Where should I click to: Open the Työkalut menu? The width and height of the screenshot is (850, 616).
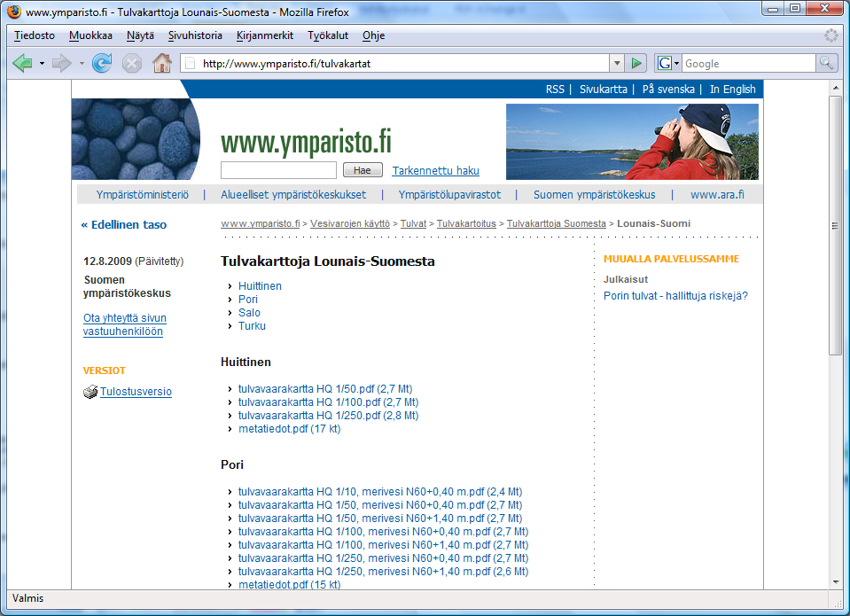[328, 35]
